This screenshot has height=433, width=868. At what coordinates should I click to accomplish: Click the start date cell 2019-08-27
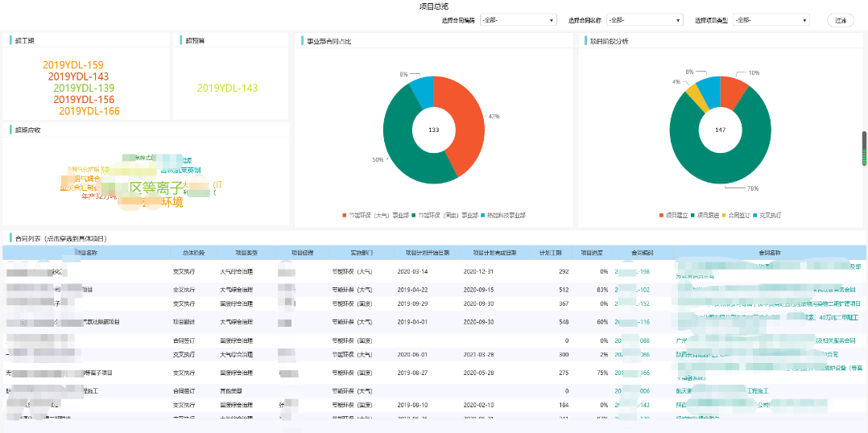[412, 373]
